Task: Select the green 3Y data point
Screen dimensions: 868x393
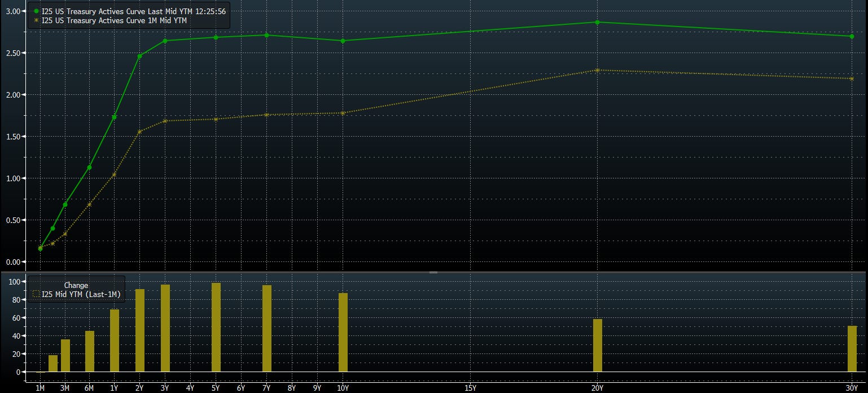Action: [x=165, y=41]
